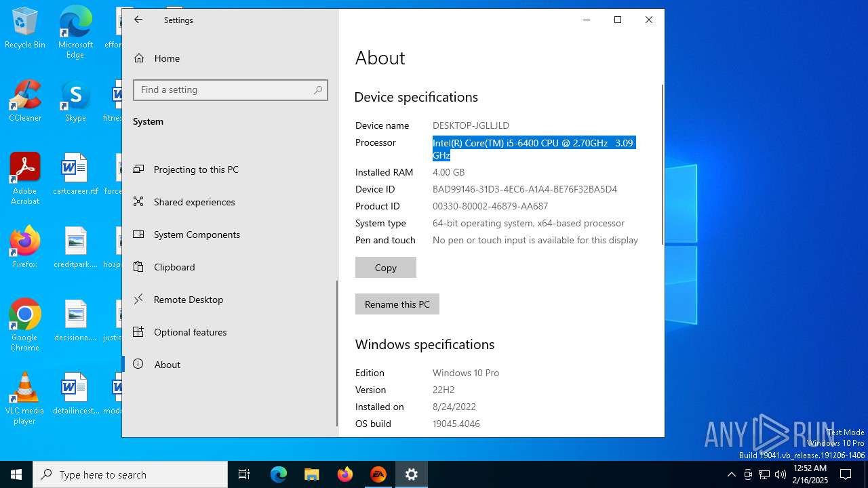
Task: Select the Firefox desktop shortcut
Action: [x=25, y=247]
